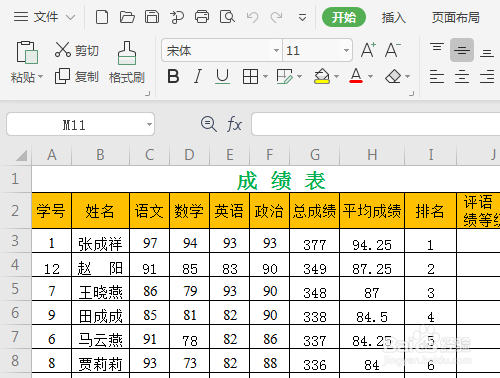Image resolution: width=500 pixels, height=378 pixels.
Task: Expand the font color dropdown arrow
Action: coord(370,77)
